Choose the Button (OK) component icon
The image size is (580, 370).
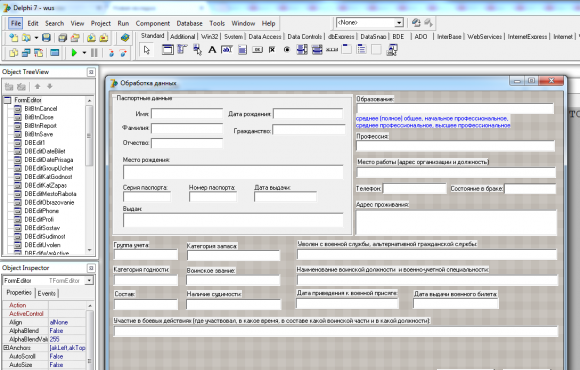tap(257, 50)
